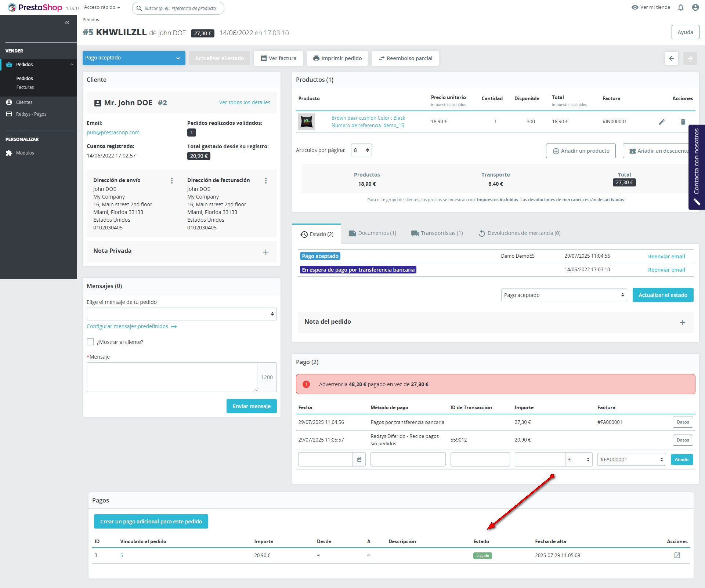Screen dimensions: 705x588
Task: Open the invoice #FA000001 dropdown in payment form
Action: tap(631, 460)
